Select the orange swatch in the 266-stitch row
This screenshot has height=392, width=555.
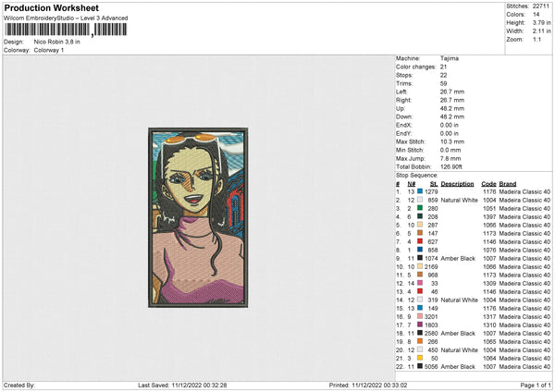coord(420,341)
